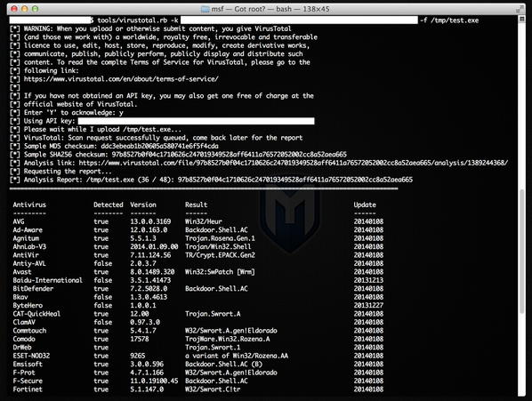Close the terminal window with the red button
Viewport: 532px width, 401px height.
click(x=14, y=9)
